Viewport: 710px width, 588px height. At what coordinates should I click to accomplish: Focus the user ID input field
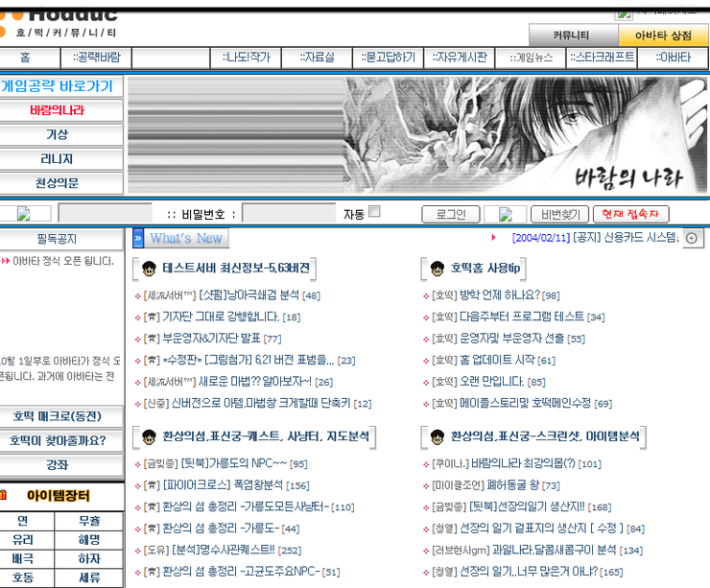[106, 213]
